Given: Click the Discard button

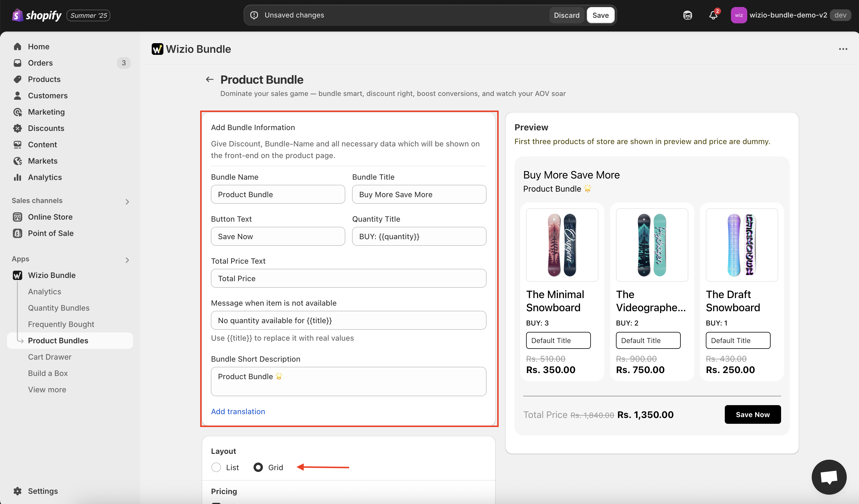Looking at the screenshot, I should tap(567, 15).
